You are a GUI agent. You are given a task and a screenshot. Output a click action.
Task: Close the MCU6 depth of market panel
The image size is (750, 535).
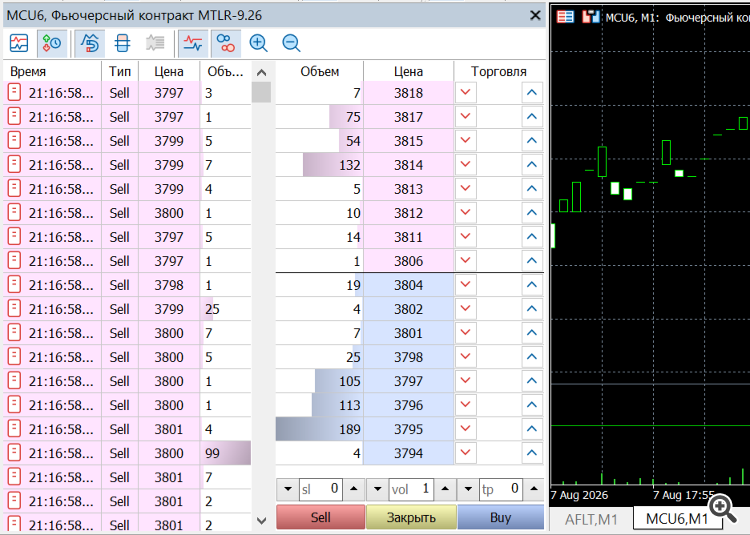tap(535, 16)
